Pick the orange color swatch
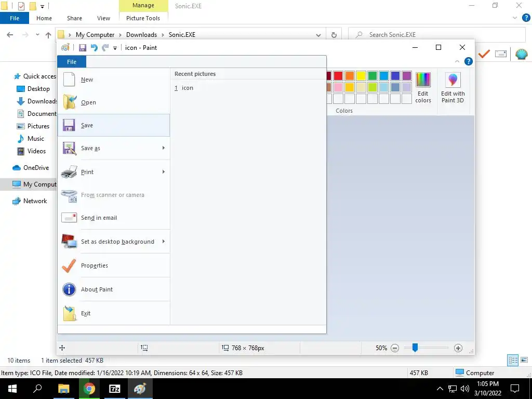532x399 pixels. tap(350, 76)
